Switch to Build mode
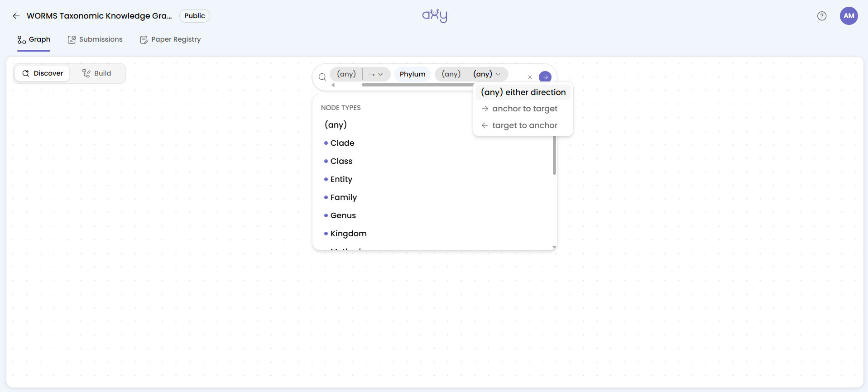The height and width of the screenshot is (392, 868). [96, 73]
